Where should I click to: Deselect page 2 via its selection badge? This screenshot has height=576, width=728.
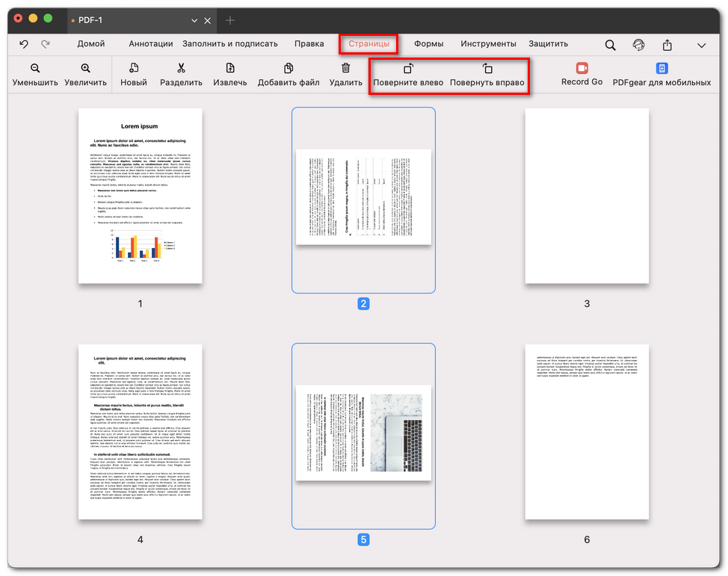(363, 303)
